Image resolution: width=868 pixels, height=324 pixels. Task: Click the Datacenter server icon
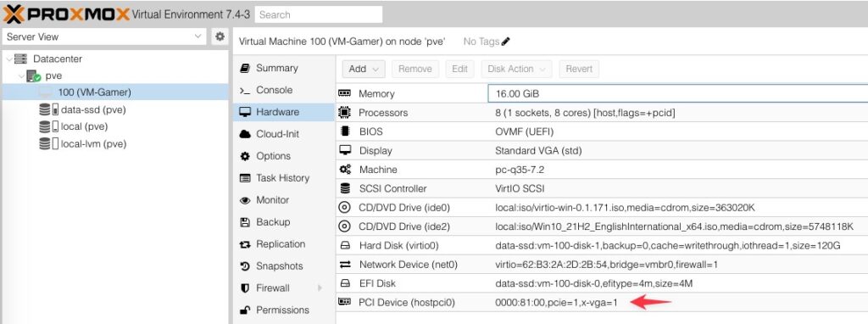pyautogui.click(x=20, y=59)
